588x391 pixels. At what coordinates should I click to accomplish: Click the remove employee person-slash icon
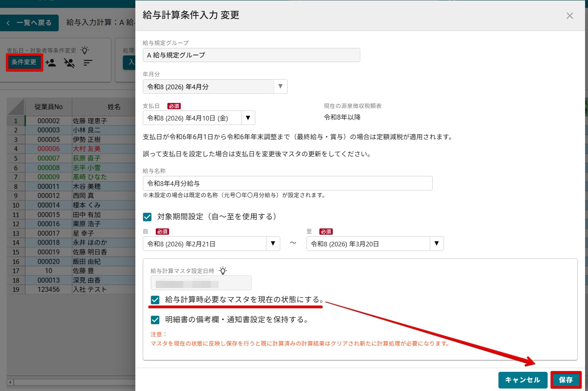click(69, 63)
